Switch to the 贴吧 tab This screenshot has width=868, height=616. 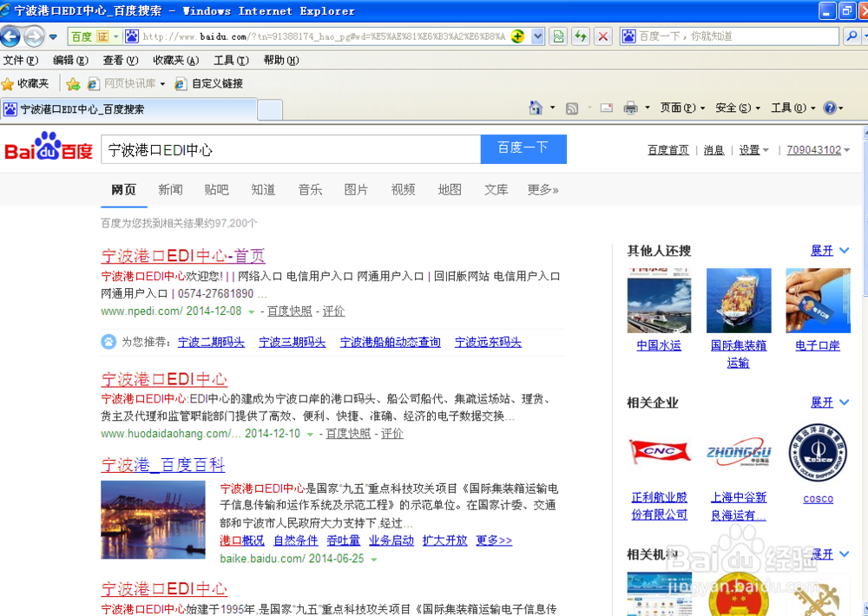tap(216, 190)
